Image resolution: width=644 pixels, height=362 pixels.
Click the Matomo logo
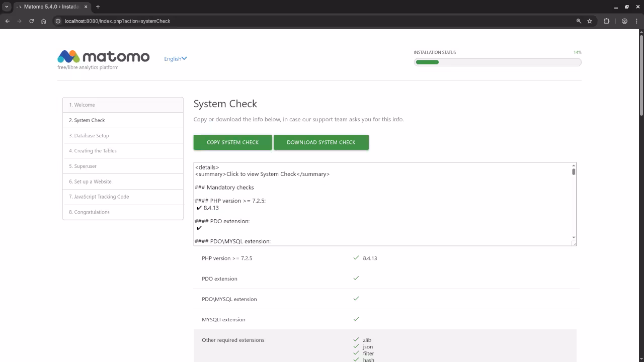tap(103, 57)
